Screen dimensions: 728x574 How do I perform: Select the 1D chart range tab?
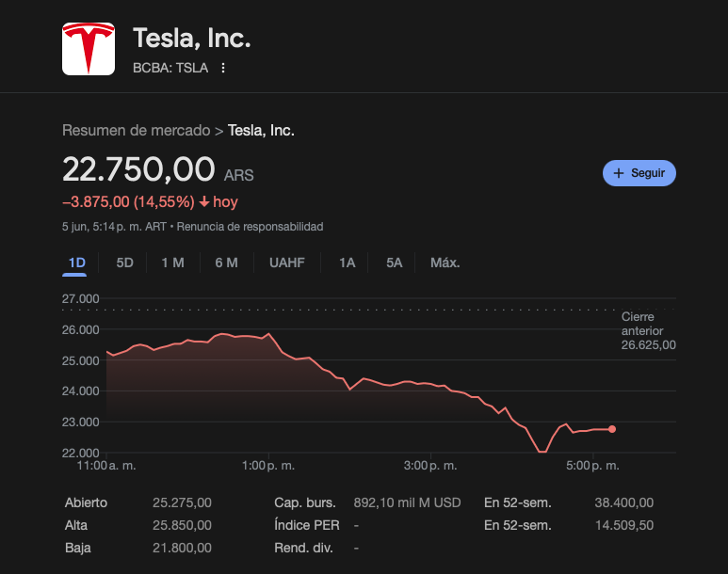76,263
